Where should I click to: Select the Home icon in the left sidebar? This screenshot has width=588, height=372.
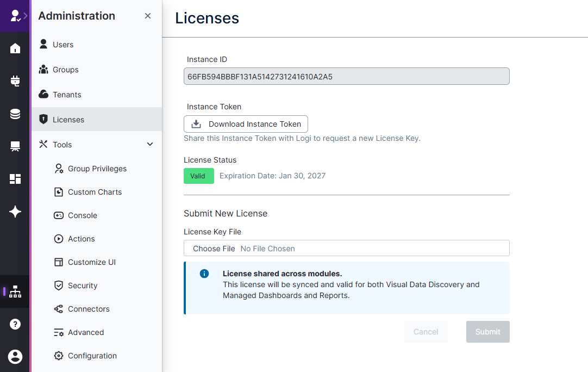15,48
